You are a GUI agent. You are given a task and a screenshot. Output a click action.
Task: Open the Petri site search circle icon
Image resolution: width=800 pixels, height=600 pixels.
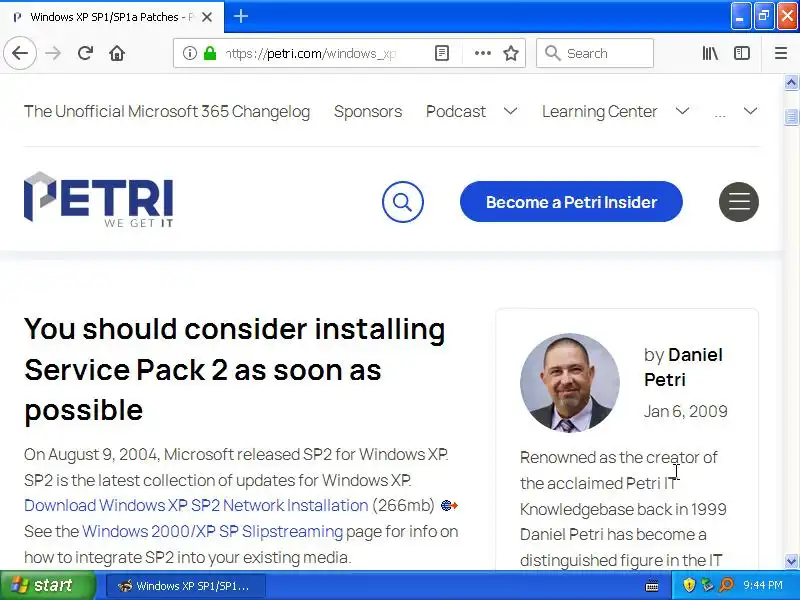[x=403, y=202]
